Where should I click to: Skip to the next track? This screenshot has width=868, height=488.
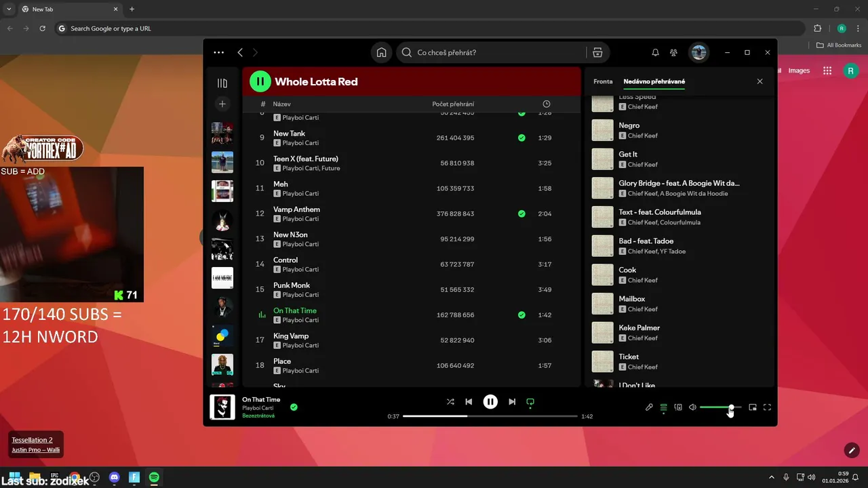coord(512,402)
